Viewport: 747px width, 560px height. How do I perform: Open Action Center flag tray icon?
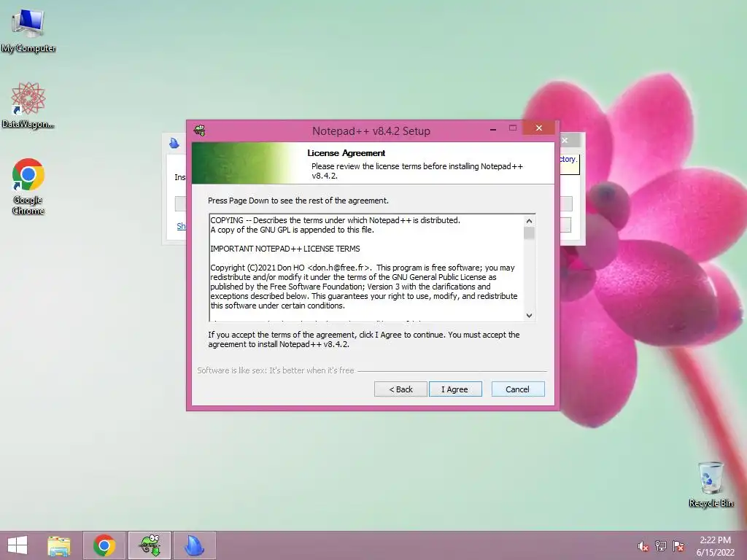pos(678,546)
